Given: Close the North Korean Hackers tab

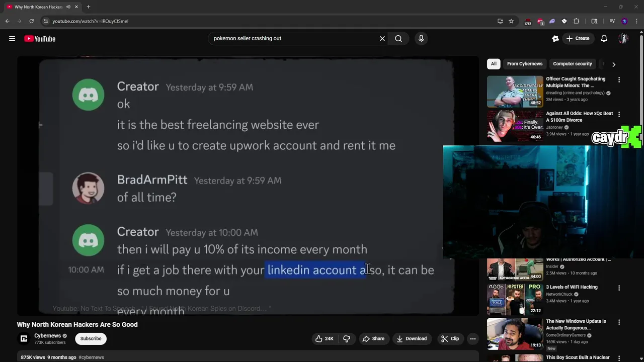Looking at the screenshot, I should (x=76, y=7).
